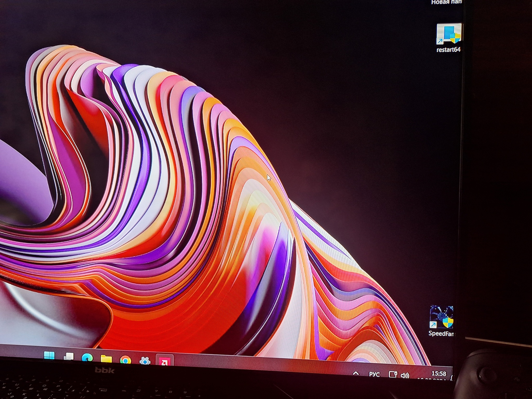Open the Windows Start menu
Image resolution: width=532 pixels, height=399 pixels.
[49, 355]
